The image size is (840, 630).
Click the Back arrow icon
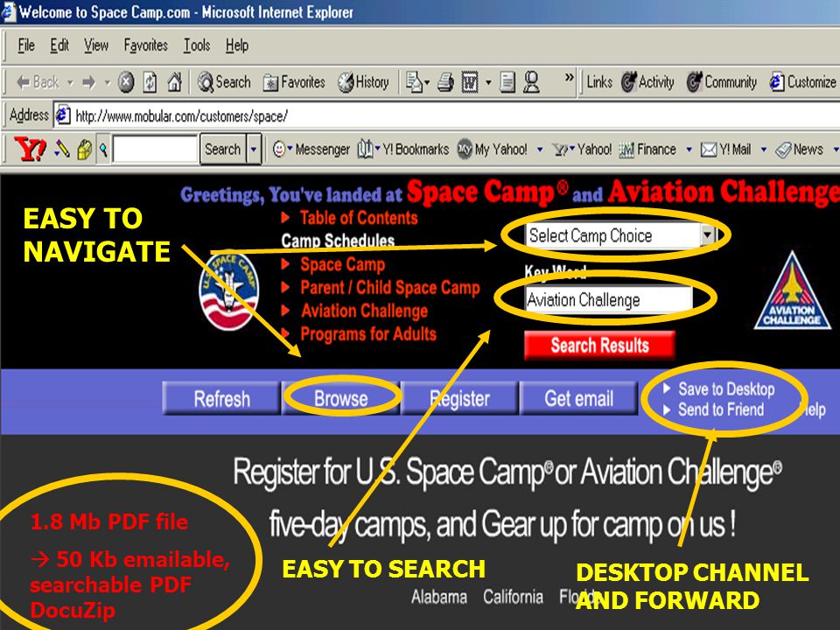click(23, 82)
